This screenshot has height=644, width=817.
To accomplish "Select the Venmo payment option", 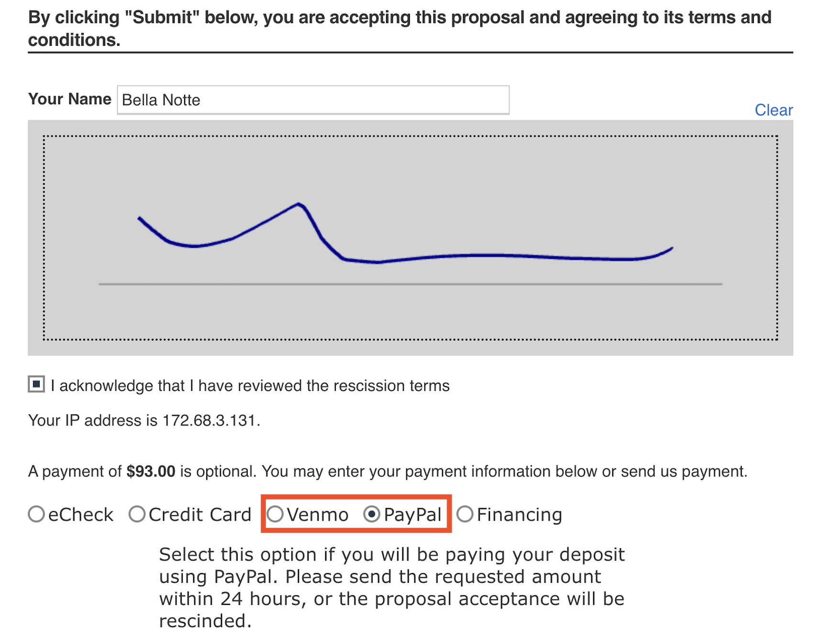I will point(276,514).
